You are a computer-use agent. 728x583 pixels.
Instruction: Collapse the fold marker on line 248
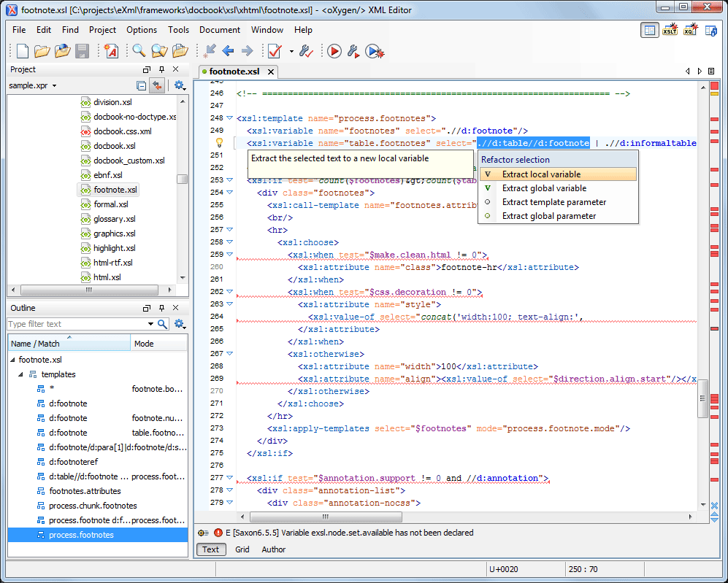229,118
